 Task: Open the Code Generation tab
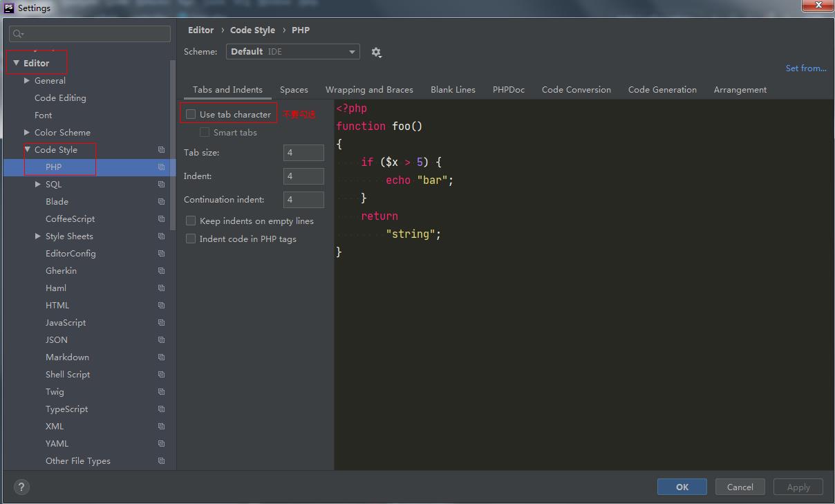tap(662, 90)
